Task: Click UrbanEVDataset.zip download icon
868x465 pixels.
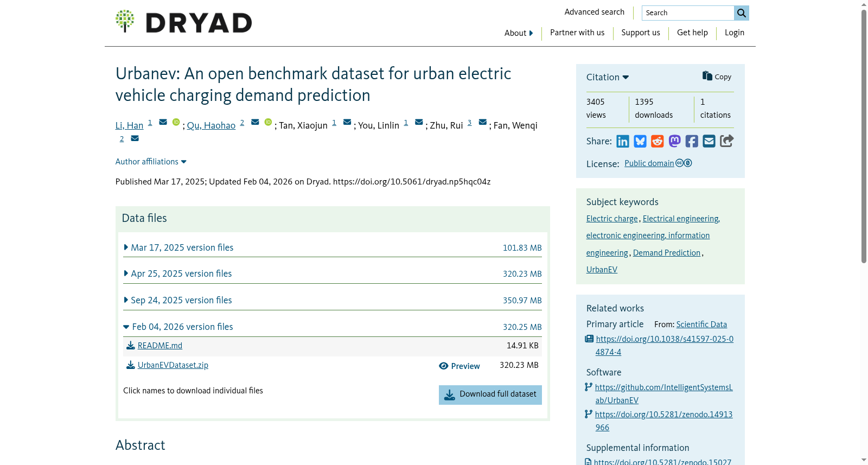Action: click(x=131, y=365)
